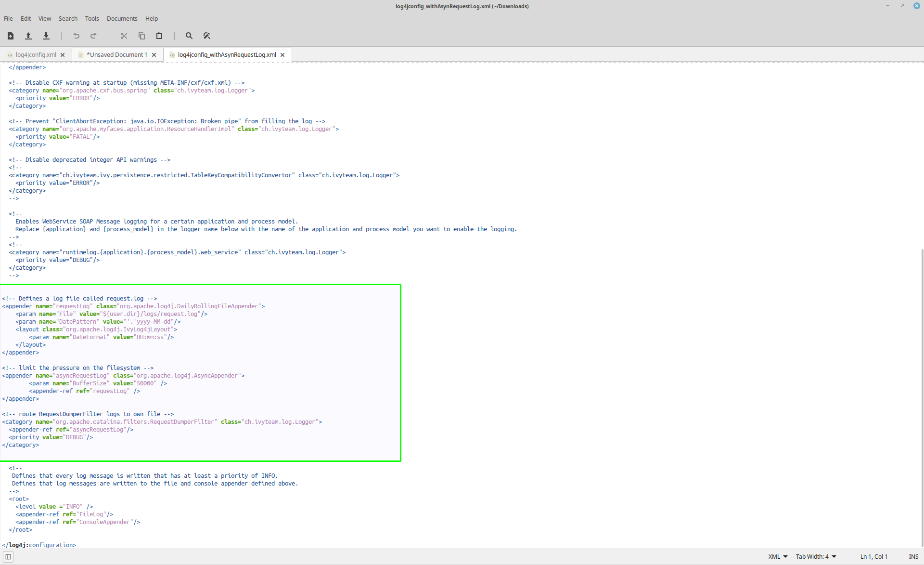Click the DatePattern param line
The width and height of the screenshot is (924, 565).
98,322
